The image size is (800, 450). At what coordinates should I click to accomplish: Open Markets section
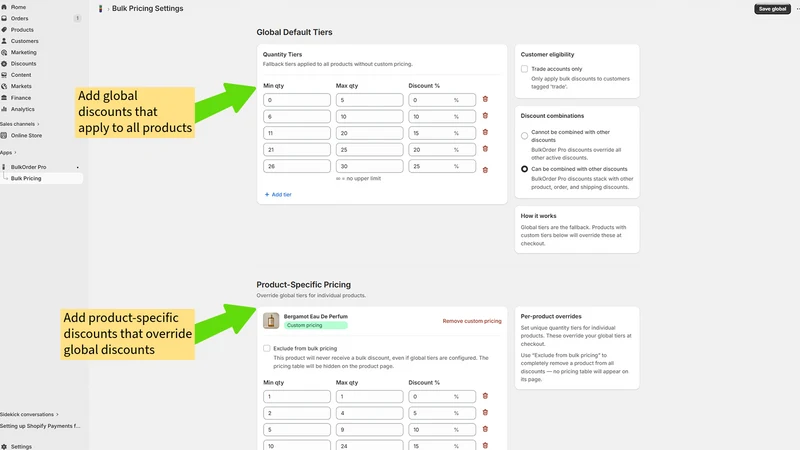21,86
